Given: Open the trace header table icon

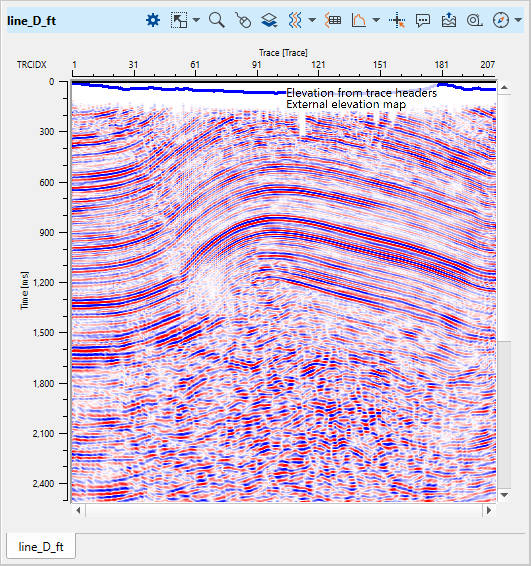Looking at the screenshot, I should click(x=333, y=20).
